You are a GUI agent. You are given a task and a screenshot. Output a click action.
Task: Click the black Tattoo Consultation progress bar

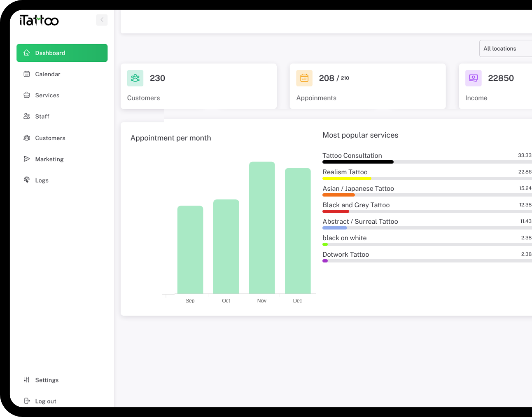point(358,162)
